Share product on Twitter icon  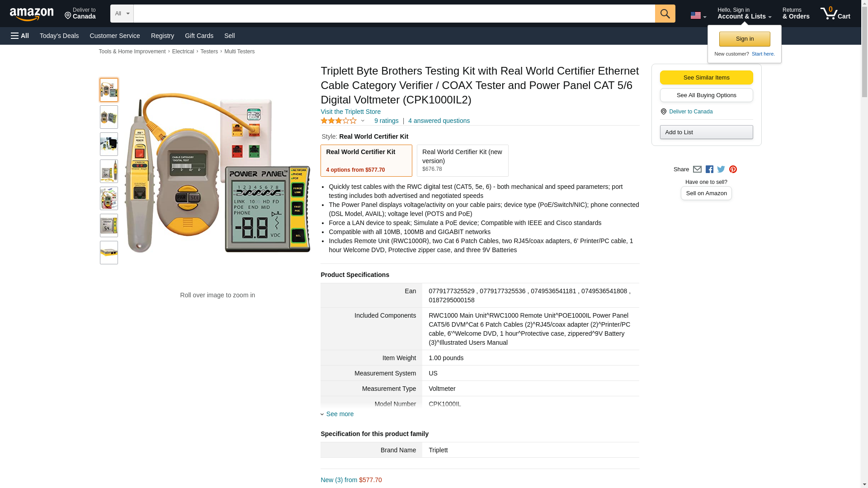pyautogui.click(x=721, y=169)
